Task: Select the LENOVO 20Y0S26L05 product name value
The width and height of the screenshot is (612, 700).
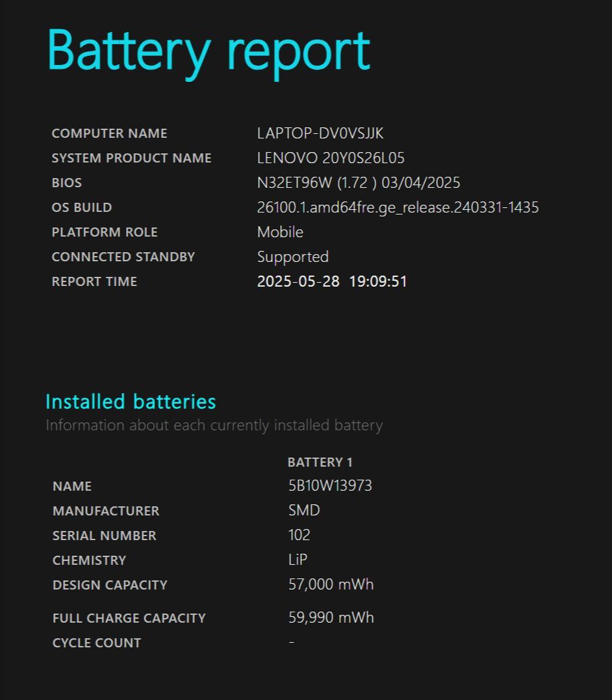Action: [x=331, y=158]
